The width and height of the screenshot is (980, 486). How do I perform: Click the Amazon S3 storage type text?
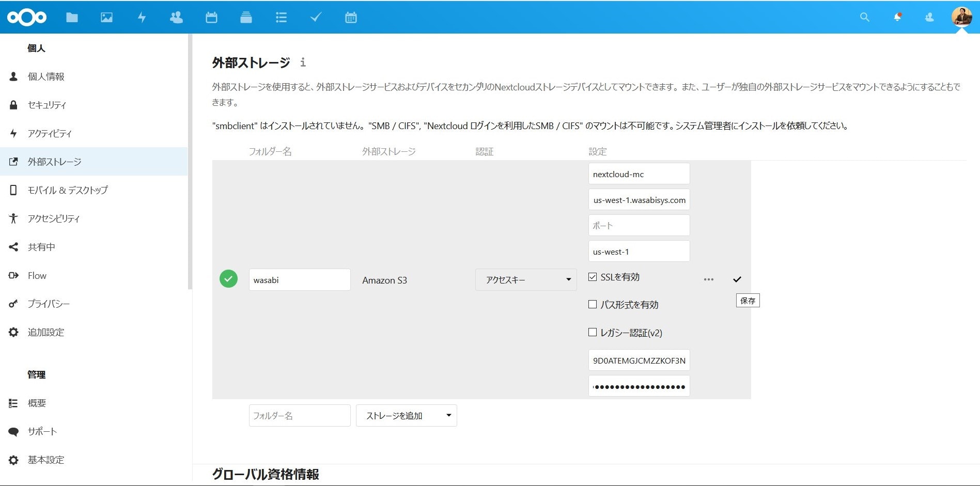tap(384, 280)
